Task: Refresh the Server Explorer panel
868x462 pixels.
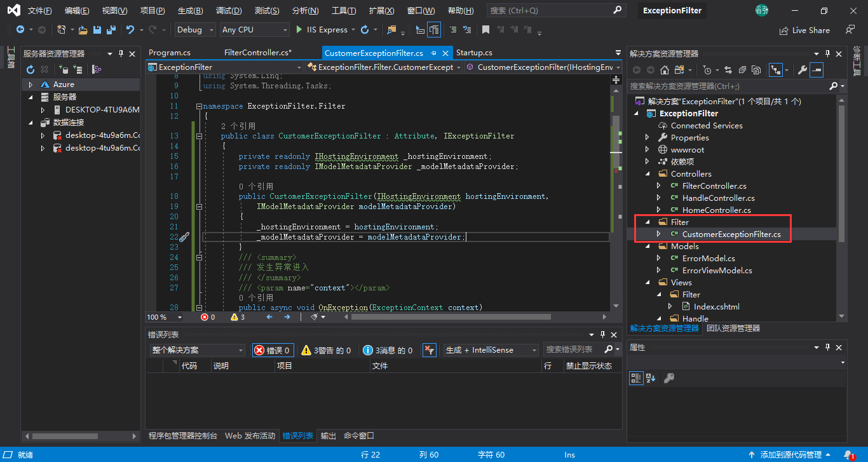Action: [x=30, y=69]
